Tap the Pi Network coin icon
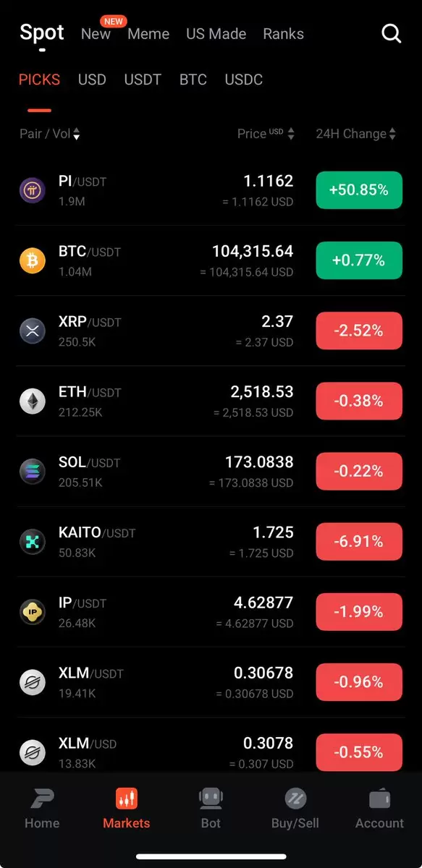Image resolution: width=422 pixels, height=868 pixels. 32,190
